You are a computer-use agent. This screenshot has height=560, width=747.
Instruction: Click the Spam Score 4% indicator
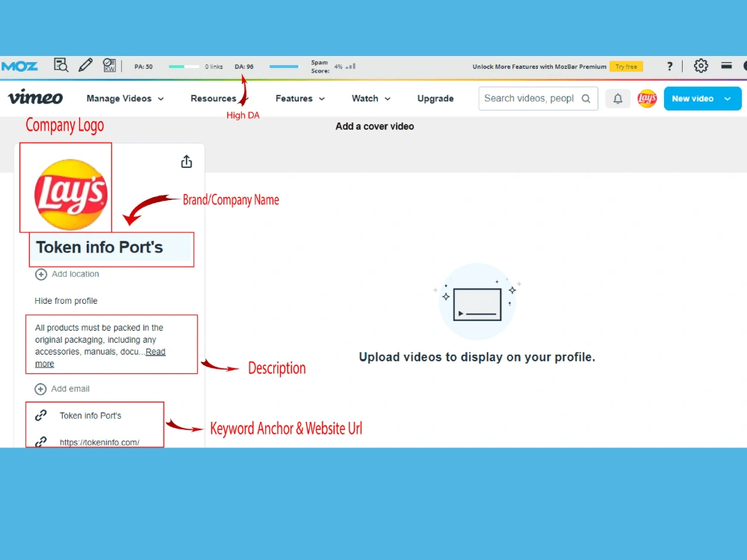333,66
